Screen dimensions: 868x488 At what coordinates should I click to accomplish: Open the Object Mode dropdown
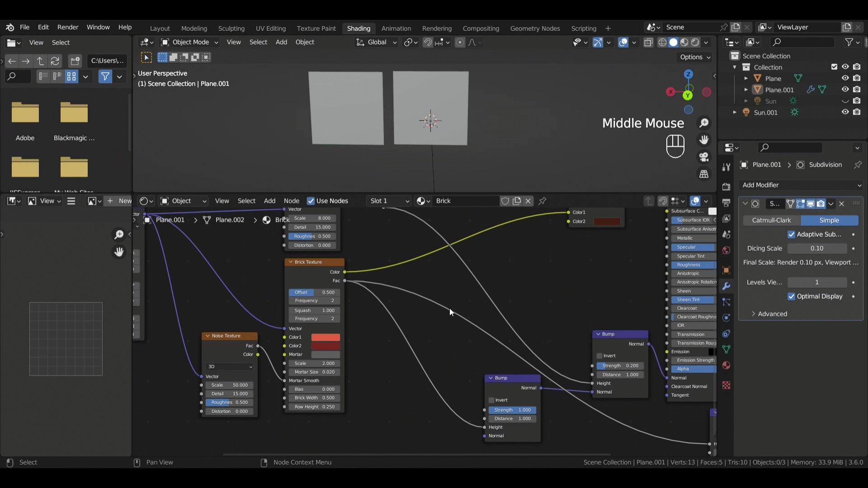190,42
